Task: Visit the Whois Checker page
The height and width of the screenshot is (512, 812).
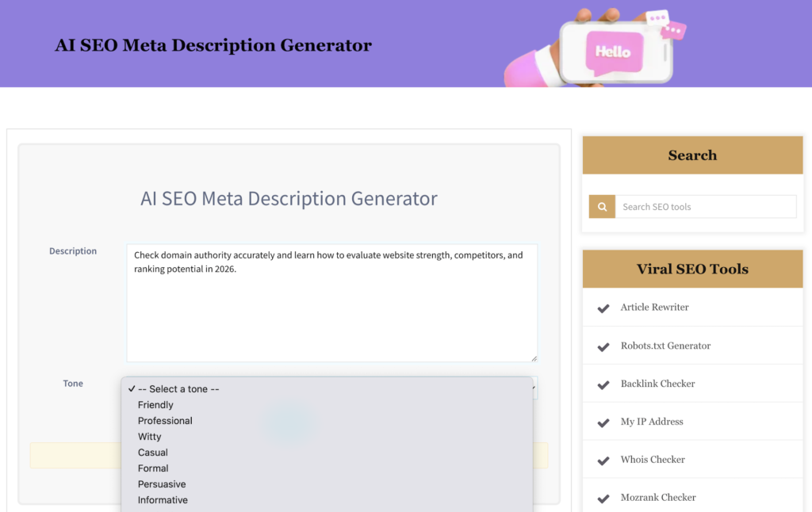Action: tap(654, 459)
